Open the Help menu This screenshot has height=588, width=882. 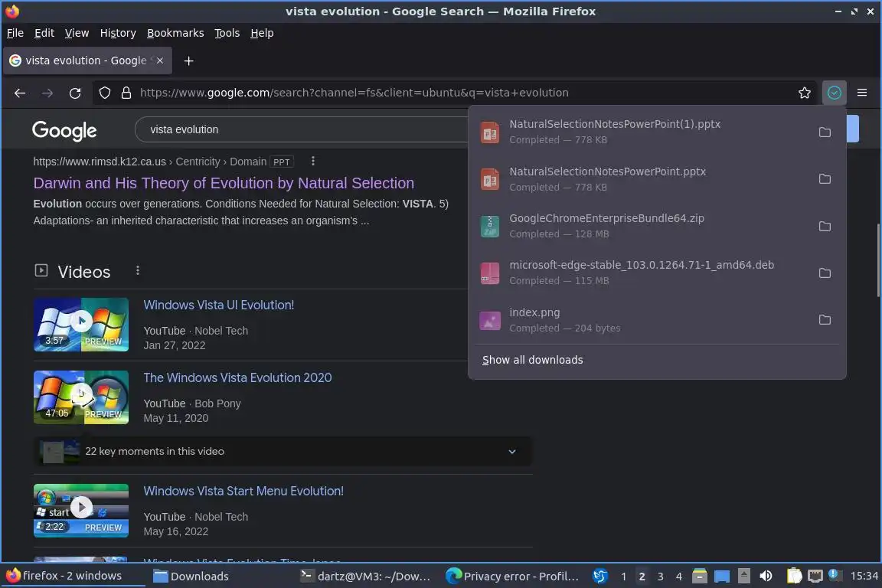[262, 33]
